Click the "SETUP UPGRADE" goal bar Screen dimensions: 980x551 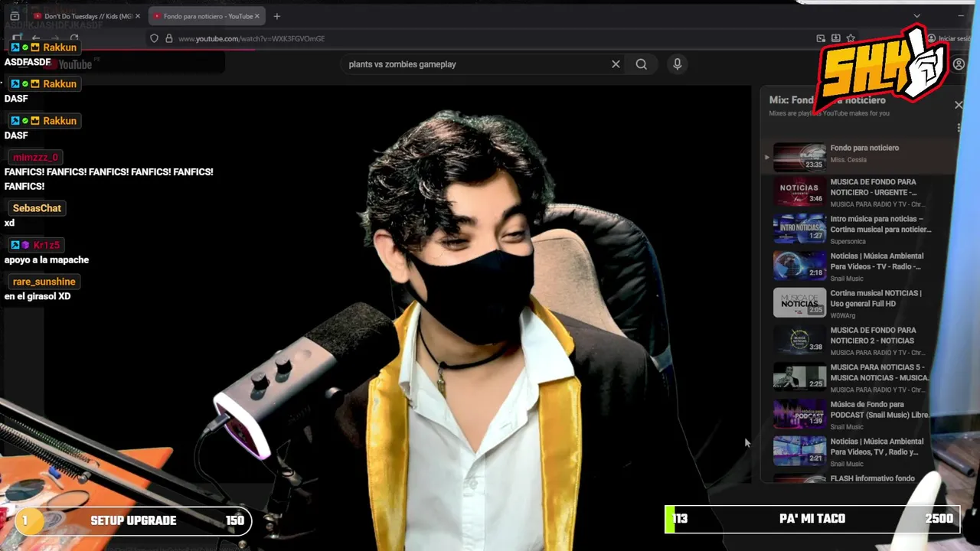click(133, 521)
